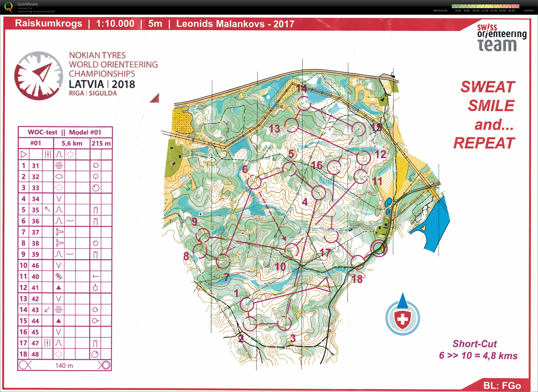
Task: Click the 'min/km' unit label
Action: pos(529,11)
